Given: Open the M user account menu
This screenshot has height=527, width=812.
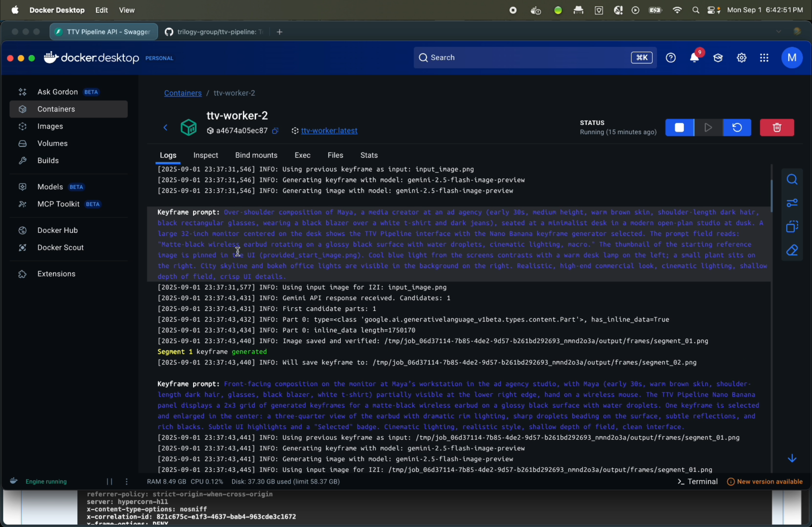Looking at the screenshot, I should pos(792,58).
